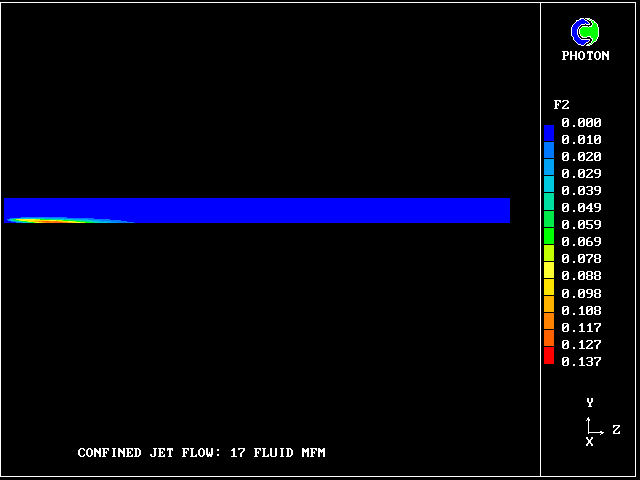Screen dimensions: 640x480
Task: Click the legend value 0.000
Action: [581, 123]
